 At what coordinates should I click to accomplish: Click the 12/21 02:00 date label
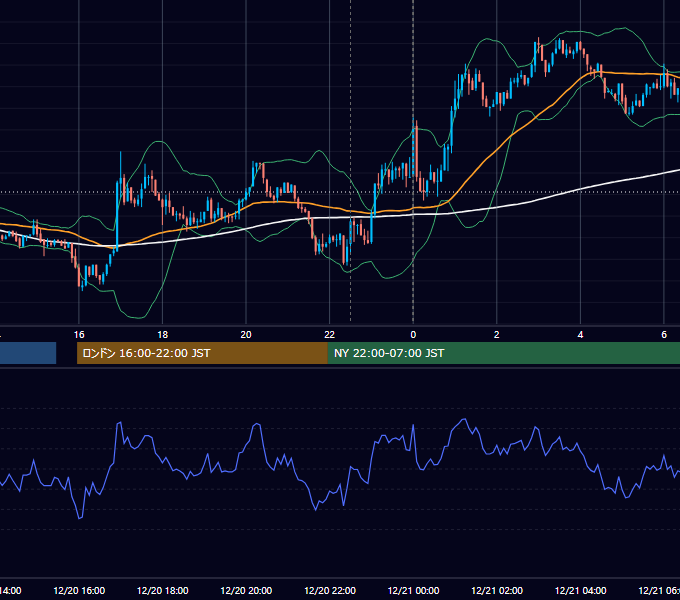(x=497, y=590)
